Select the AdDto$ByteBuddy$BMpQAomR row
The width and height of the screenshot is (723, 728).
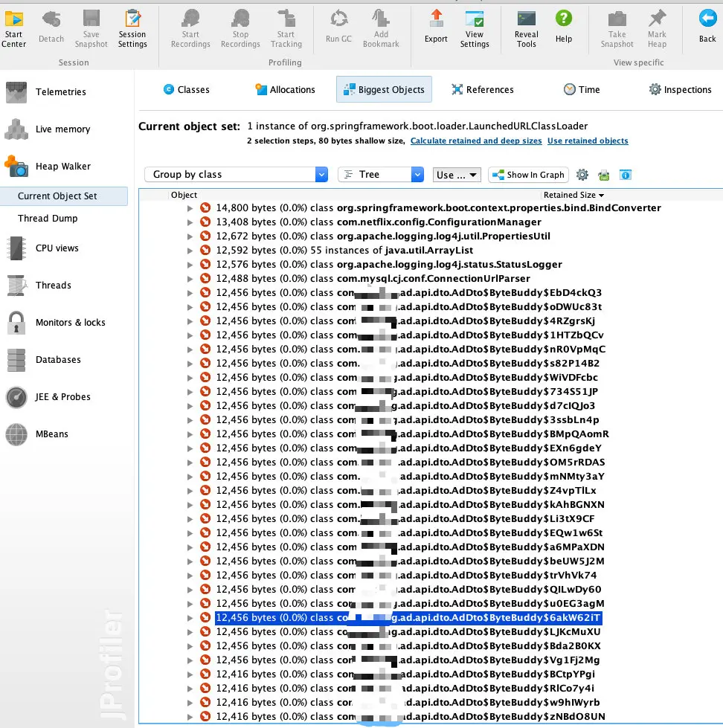click(412, 434)
